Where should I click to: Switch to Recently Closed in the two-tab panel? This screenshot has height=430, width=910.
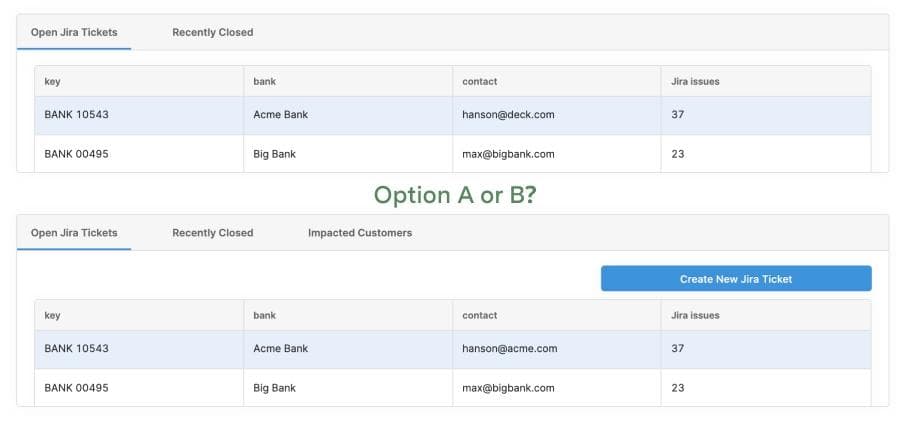(212, 33)
